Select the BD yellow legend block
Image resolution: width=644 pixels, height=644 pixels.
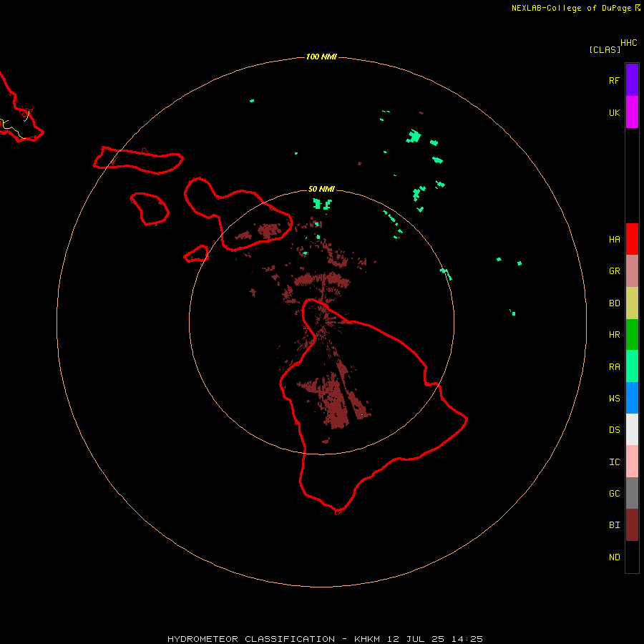[x=632, y=303]
